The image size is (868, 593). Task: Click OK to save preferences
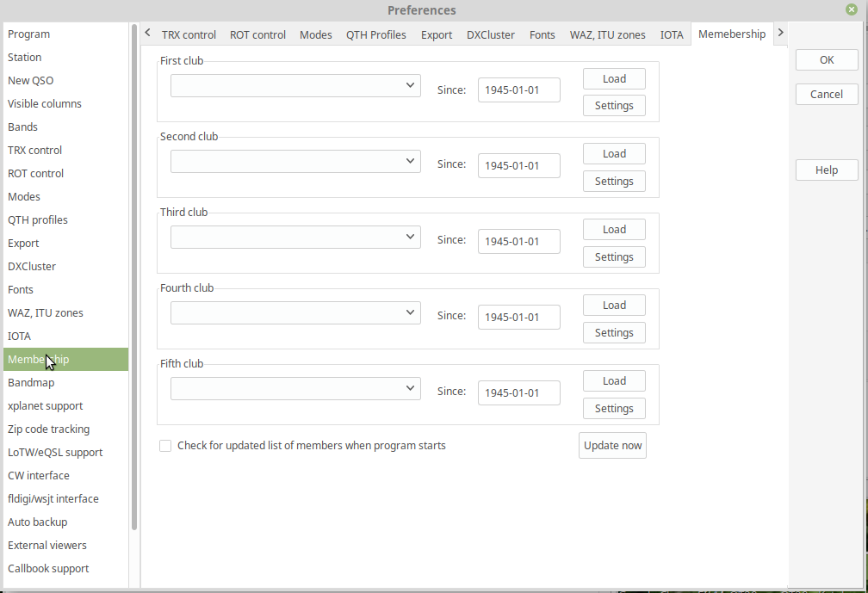tap(827, 59)
